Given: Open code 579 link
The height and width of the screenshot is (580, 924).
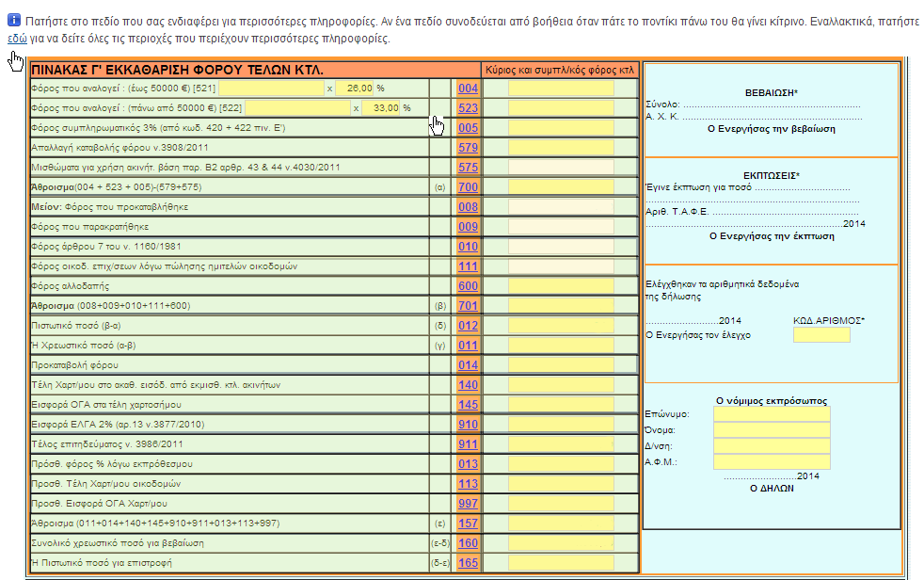Looking at the screenshot, I should pyautogui.click(x=468, y=148).
